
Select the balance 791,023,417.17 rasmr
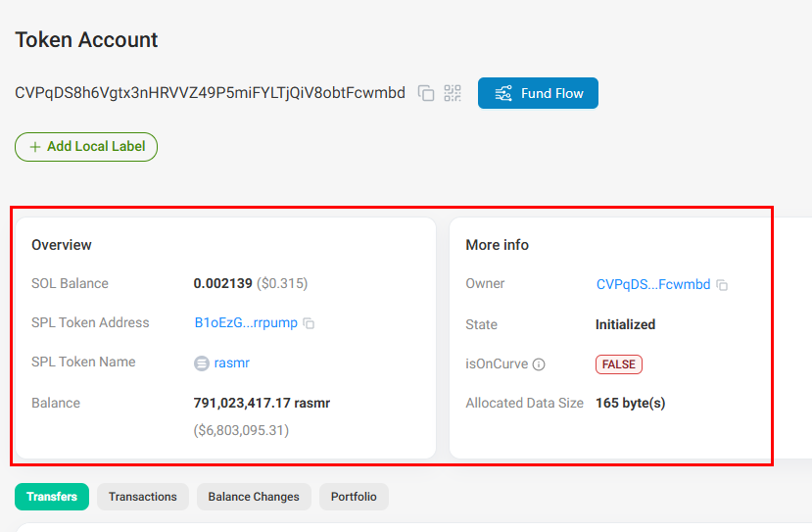click(x=262, y=403)
